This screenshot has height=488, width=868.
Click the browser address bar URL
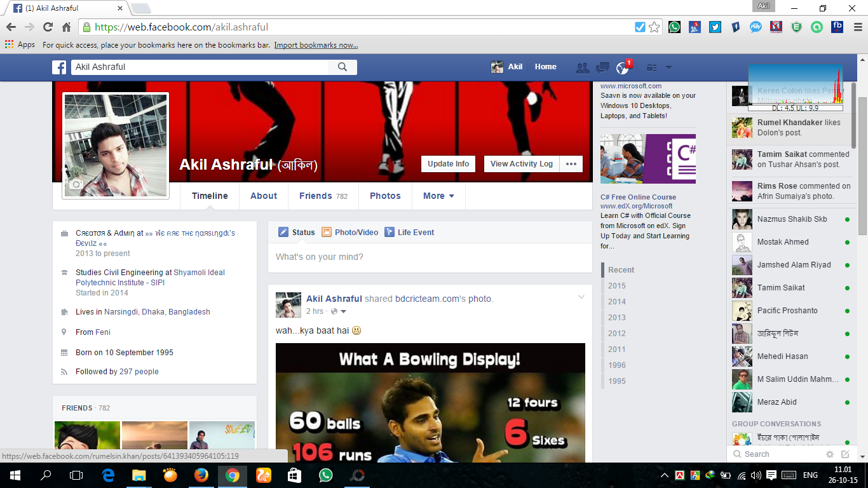point(182,27)
